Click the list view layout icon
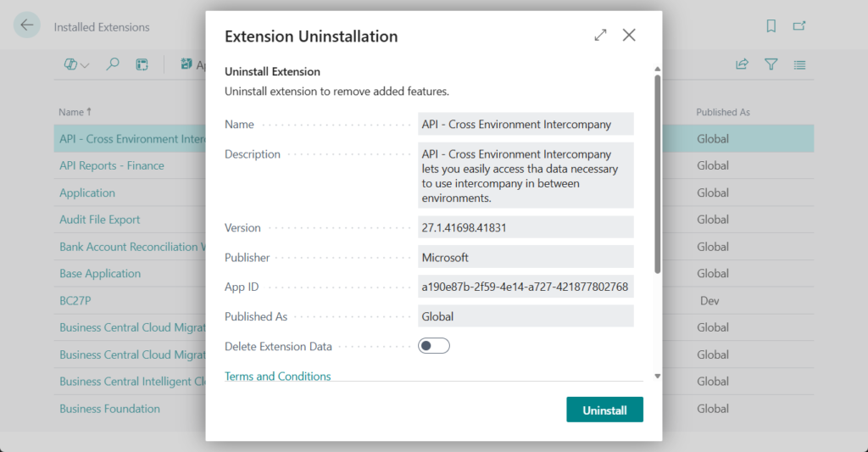Image resolution: width=868 pixels, height=452 pixels. click(799, 64)
